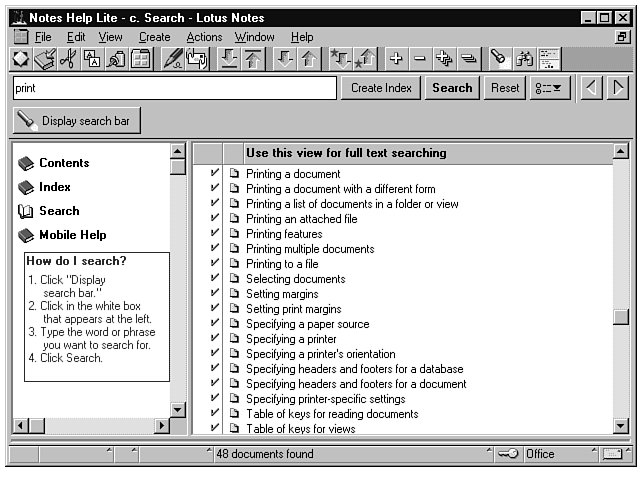Click the binoculars find icon in toolbar
This screenshot has width=640, height=480.
coord(524,60)
